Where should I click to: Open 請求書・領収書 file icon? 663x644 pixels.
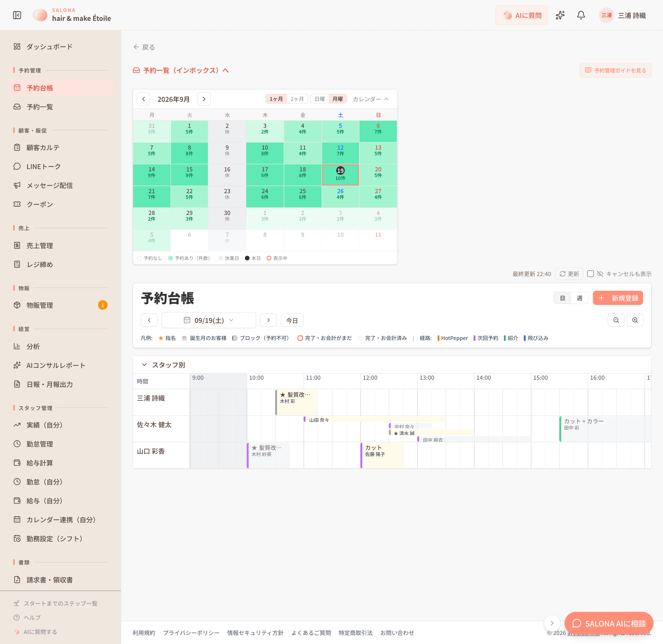(x=17, y=579)
